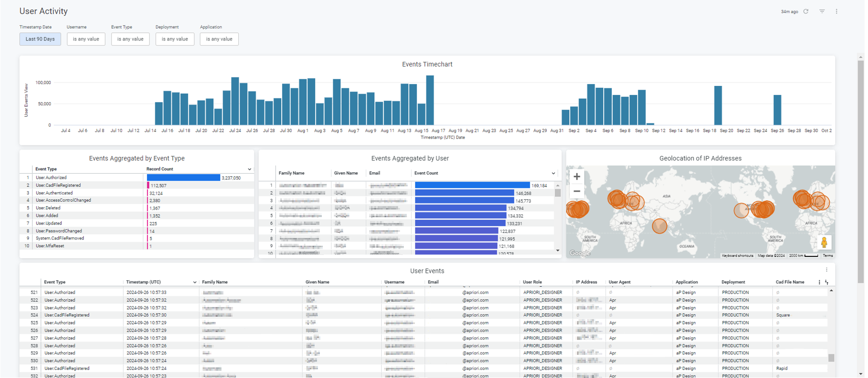Click the Google logo on the map
This screenshot has width=868, height=378.
pyautogui.click(x=579, y=253)
